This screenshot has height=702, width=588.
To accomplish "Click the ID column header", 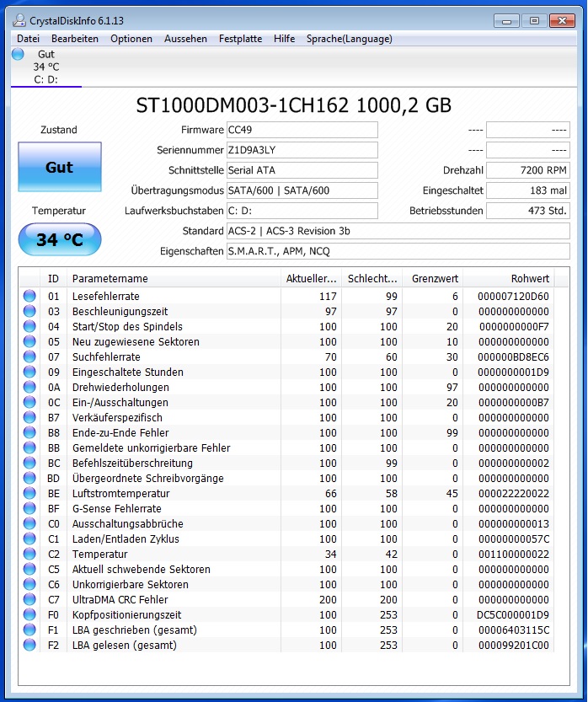I will click(53, 278).
